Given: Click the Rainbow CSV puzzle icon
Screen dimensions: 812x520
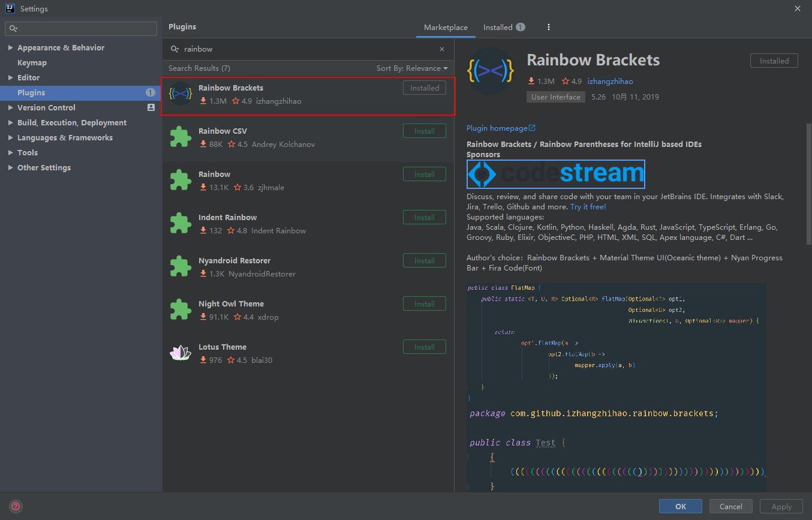Looking at the screenshot, I should 180,137.
